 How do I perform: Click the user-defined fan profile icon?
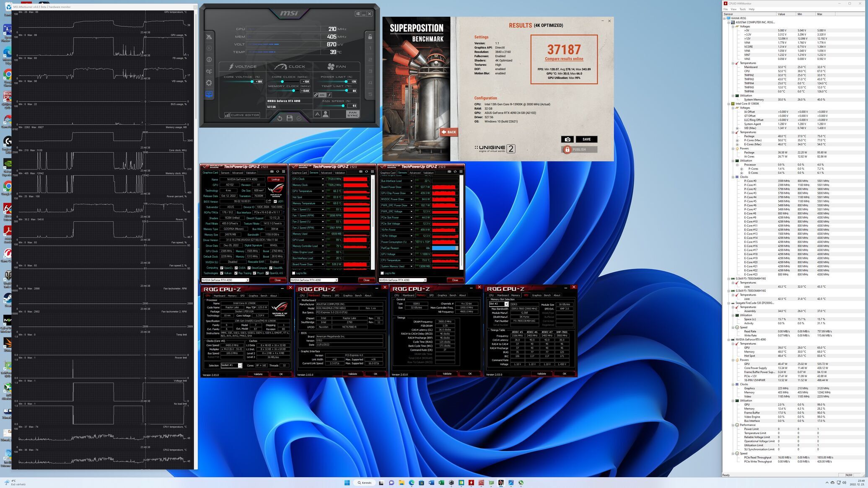(x=325, y=114)
